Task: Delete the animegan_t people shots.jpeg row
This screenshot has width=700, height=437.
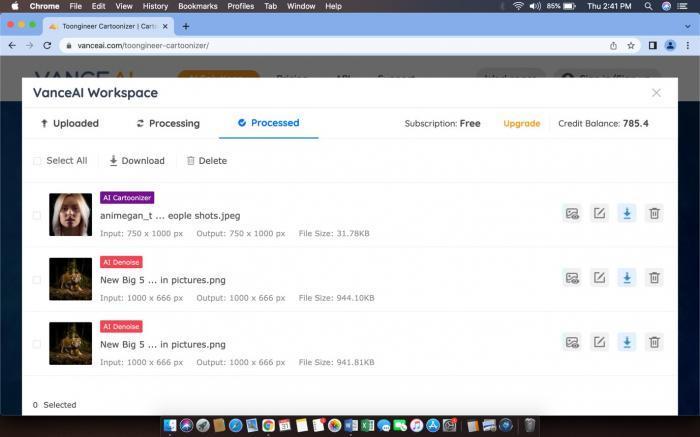Action: pos(654,213)
